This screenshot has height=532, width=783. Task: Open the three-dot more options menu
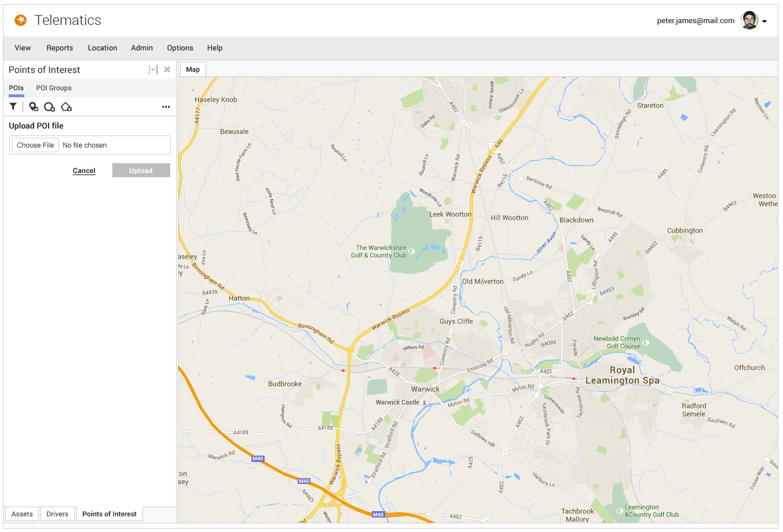tap(166, 107)
